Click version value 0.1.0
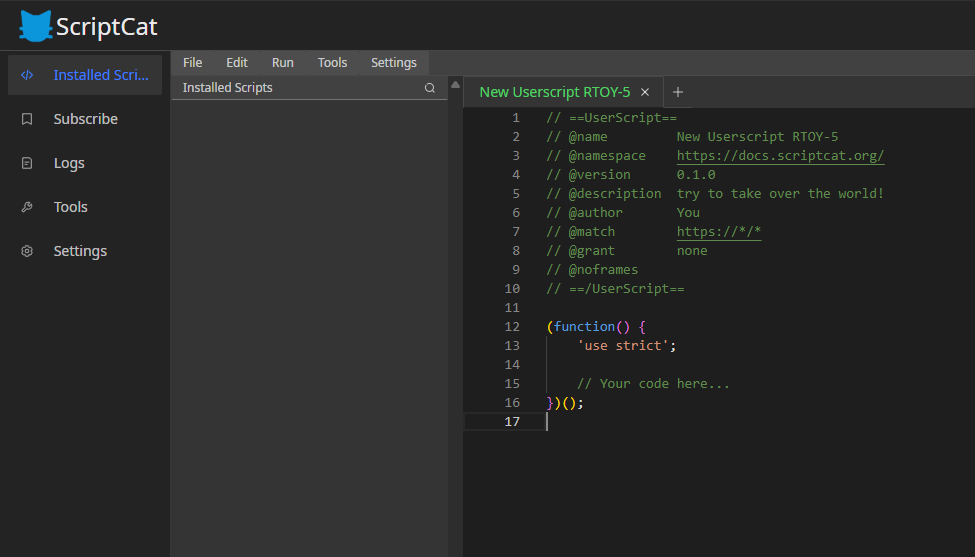This screenshot has width=975, height=557. pyautogui.click(x=696, y=175)
